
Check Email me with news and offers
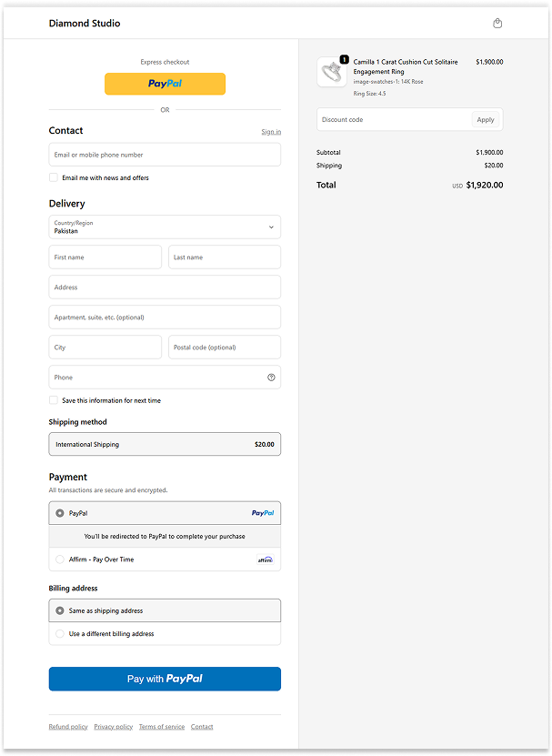point(54,177)
